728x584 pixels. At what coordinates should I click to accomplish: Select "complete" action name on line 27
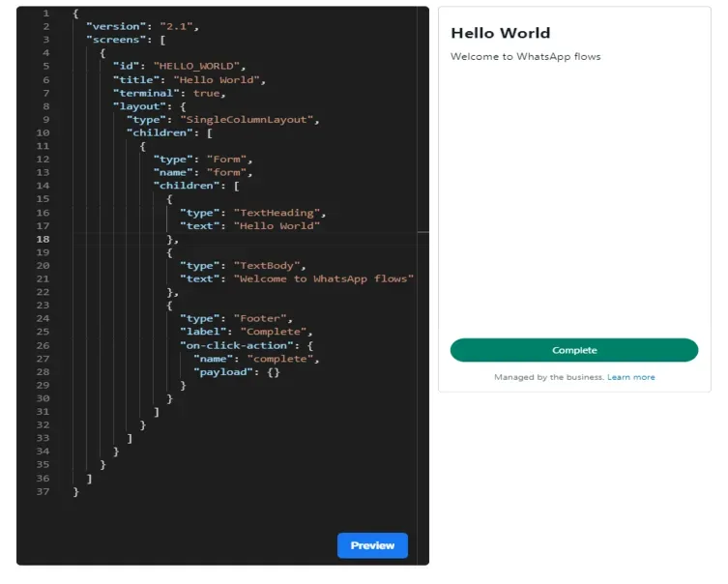[280, 359]
